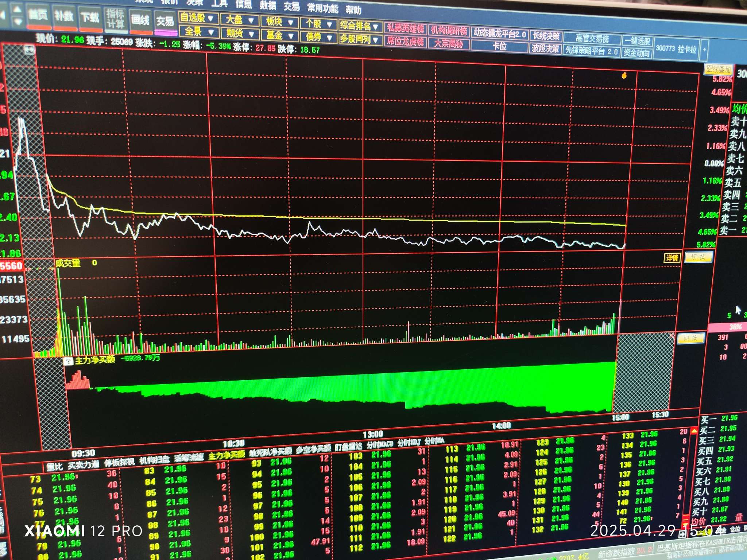Click the 波段决策 button
Screen dimensions: 747x560
(x=545, y=48)
